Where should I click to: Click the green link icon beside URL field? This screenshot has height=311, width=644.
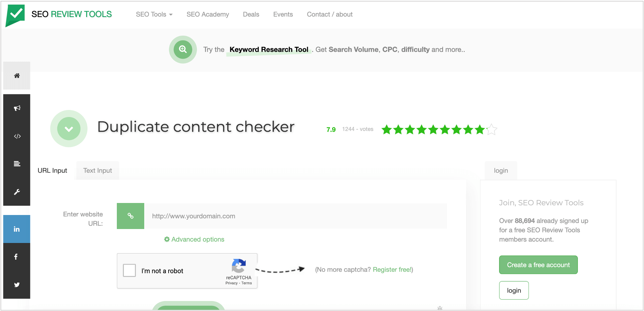pyautogui.click(x=131, y=216)
